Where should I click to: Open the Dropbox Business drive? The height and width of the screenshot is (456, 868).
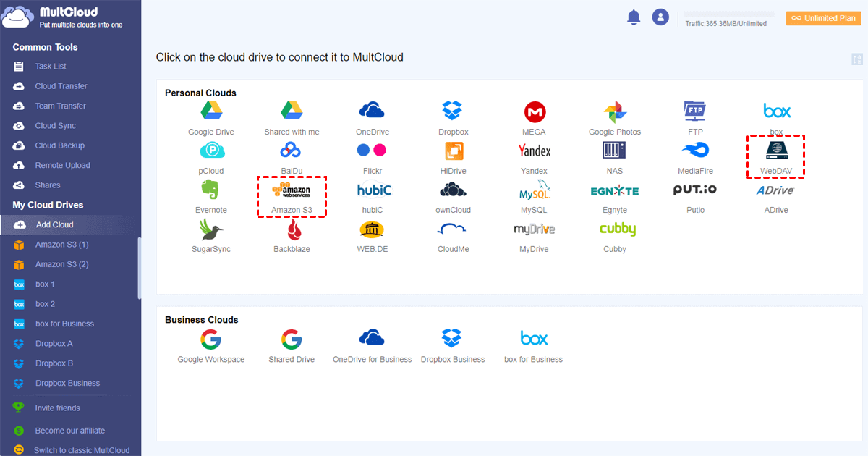67,383
